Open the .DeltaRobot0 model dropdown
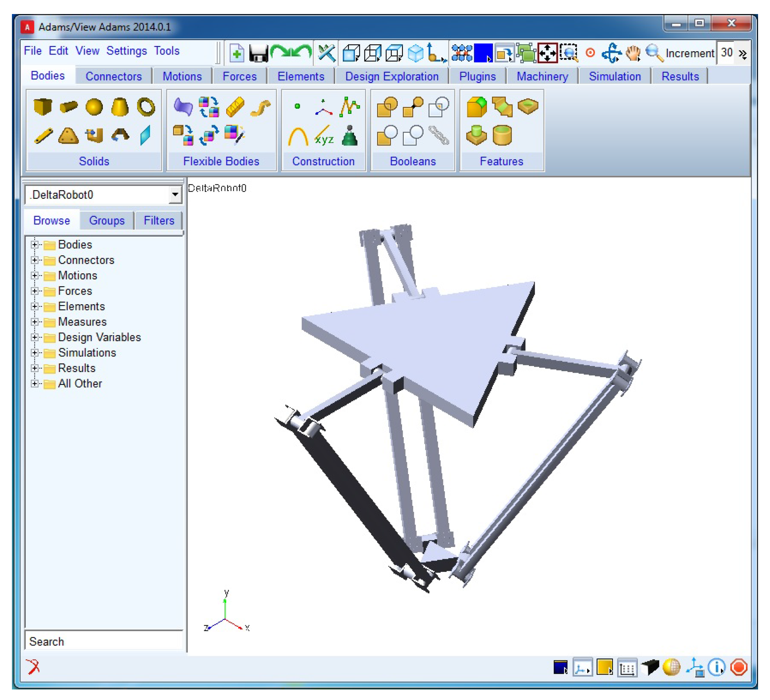This screenshot has width=770, height=700. point(175,195)
